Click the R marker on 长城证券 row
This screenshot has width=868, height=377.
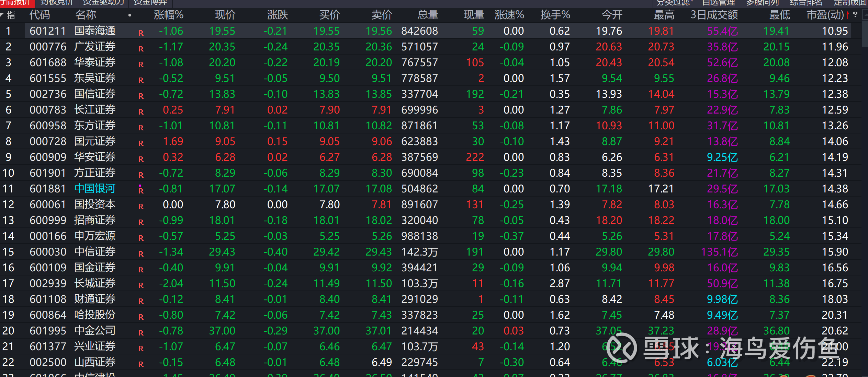pos(141,285)
